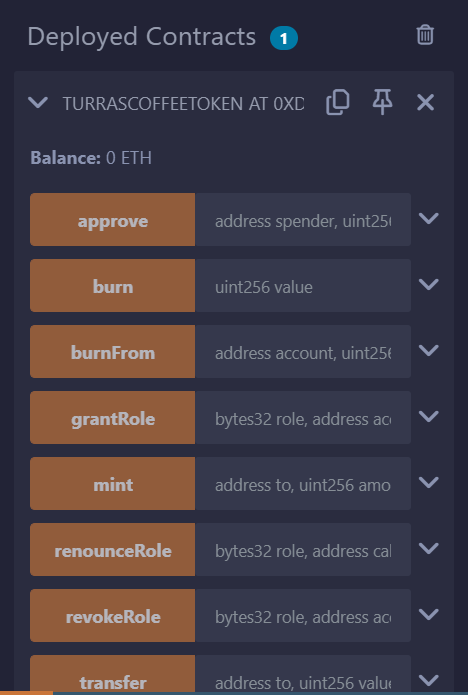
Task: Pin the TURRASCOFFEETOKEN contract
Action: click(382, 102)
